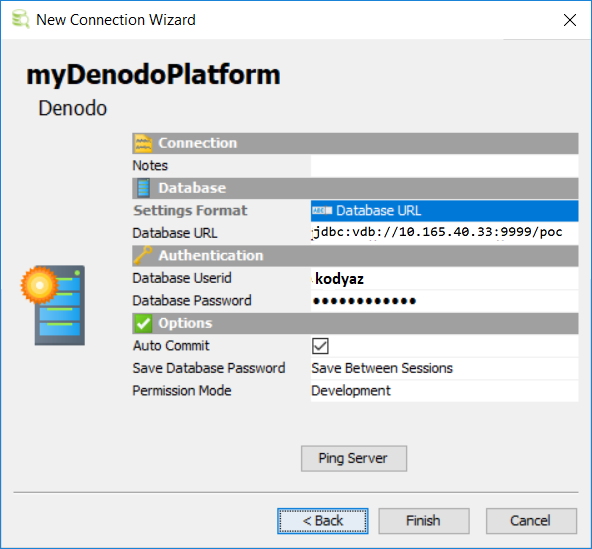
Task: Toggle the Auto Commit checkbox
Action: tap(320, 346)
